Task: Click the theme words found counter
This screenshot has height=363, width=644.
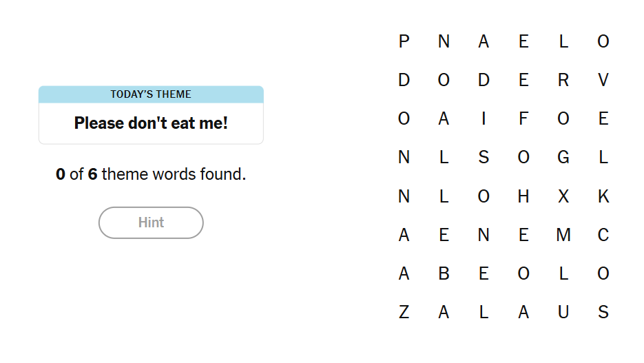Action: pos(151,174)
